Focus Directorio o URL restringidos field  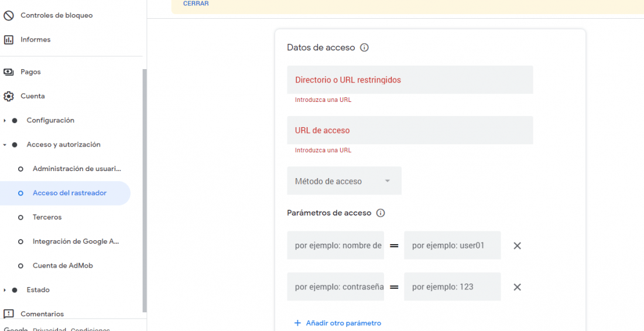(x=410, y=80)
